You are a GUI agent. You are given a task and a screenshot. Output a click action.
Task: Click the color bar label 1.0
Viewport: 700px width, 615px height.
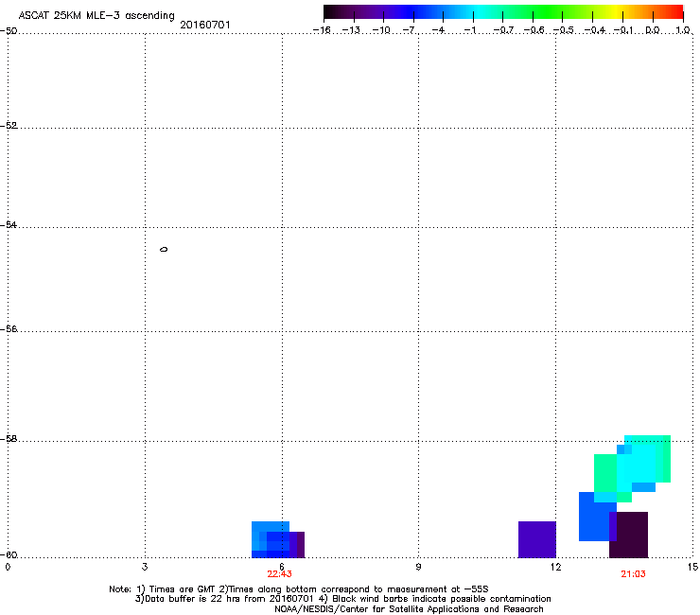tap(683, 30)
